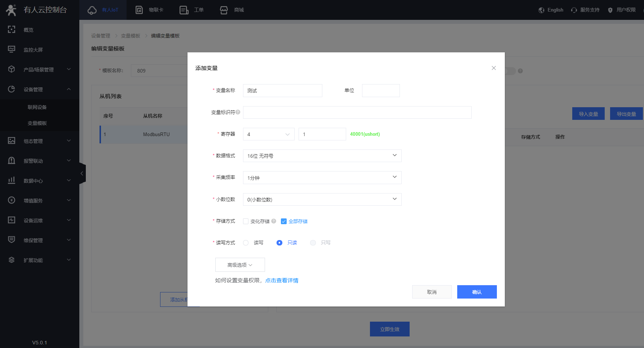Click the help icon beside 变量标识符
Screen dimensions: 644x348
tap(238, 112)
